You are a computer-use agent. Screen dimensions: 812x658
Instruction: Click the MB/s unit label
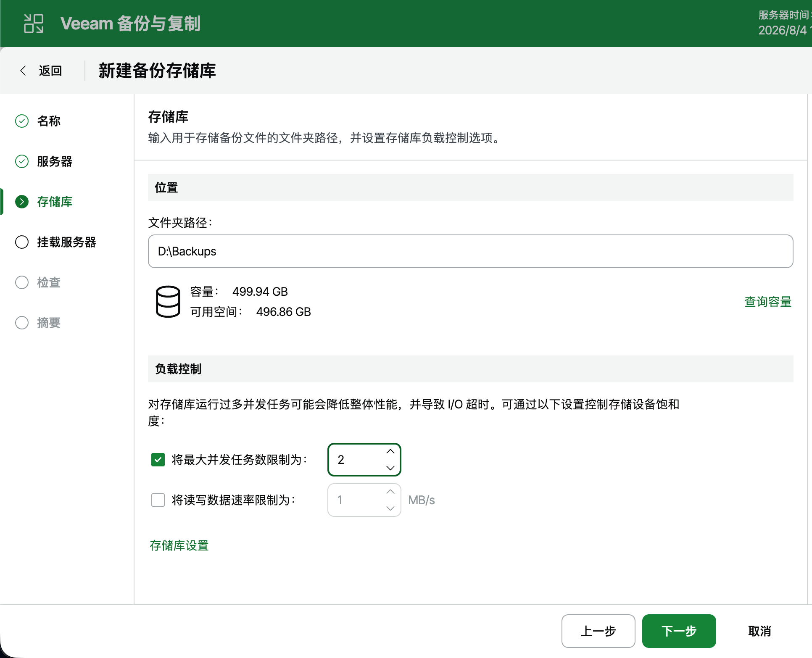click(421, 500)
